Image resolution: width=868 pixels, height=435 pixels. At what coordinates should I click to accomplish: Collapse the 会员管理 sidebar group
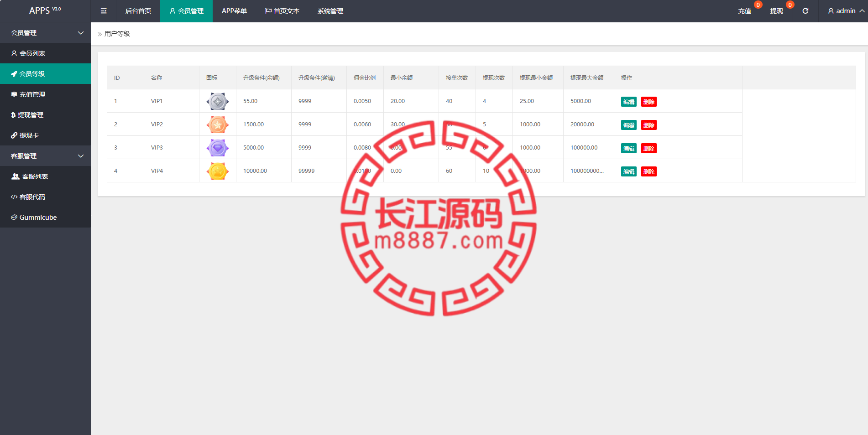[45, 33]
